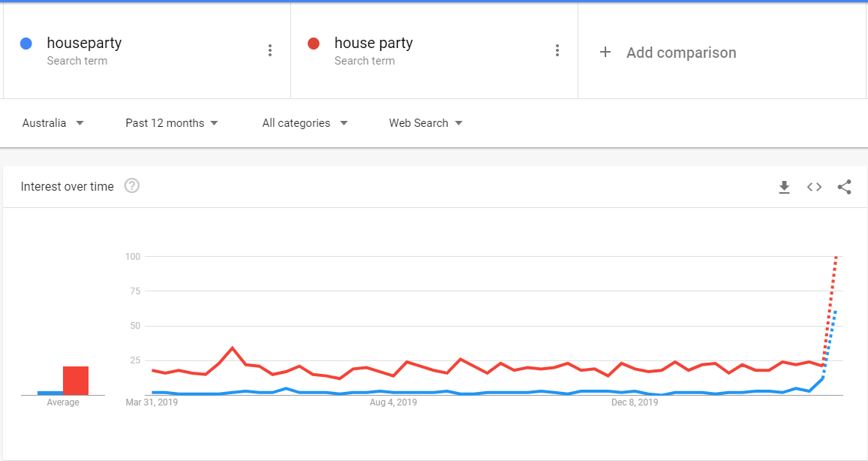The height and width of the screenshot is (461, 868).
Task: Edit the house party search term
Action: point(374,44)
